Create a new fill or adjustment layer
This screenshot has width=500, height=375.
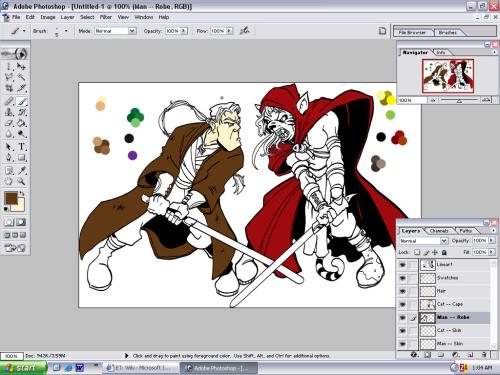pyautogui.click(x=456, y=355)
